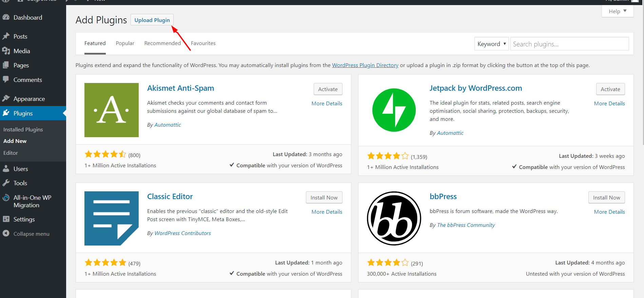Click the Appearance paintbrush icon
Image resolution: width=644 pixels, height=298 pixels.
6,98
